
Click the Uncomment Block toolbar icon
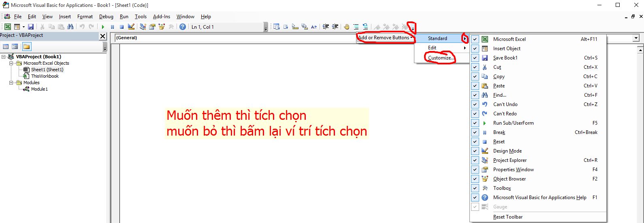tap(365, 27)
